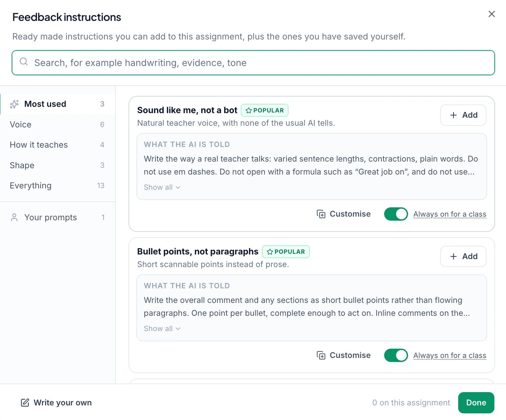Click 'Natural teacher voice' description text
Image resolution: width=506 pixels, height=420 pixels.
pyautogui.click(x=236, y=123)
